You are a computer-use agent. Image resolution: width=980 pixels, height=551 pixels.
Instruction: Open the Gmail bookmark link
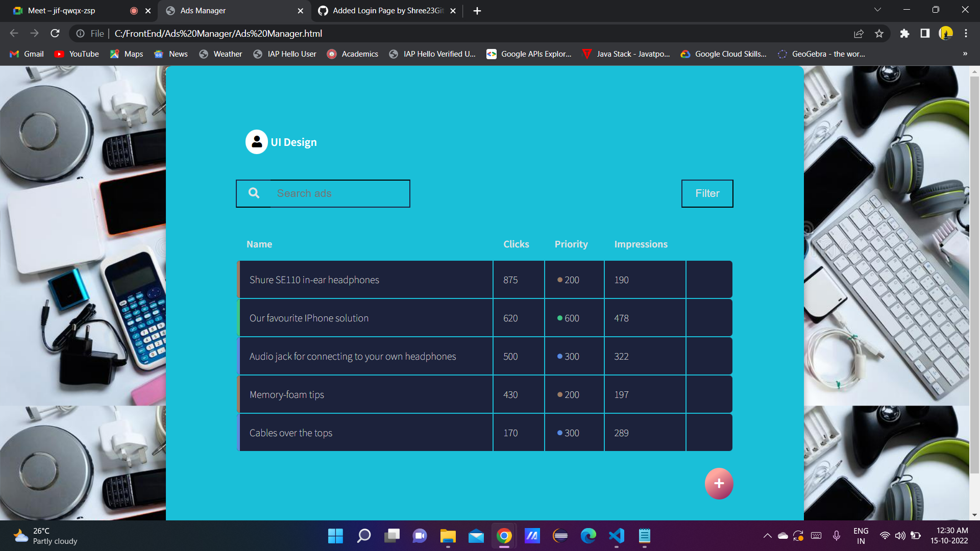pyautogui.click(x=26, y=54)
